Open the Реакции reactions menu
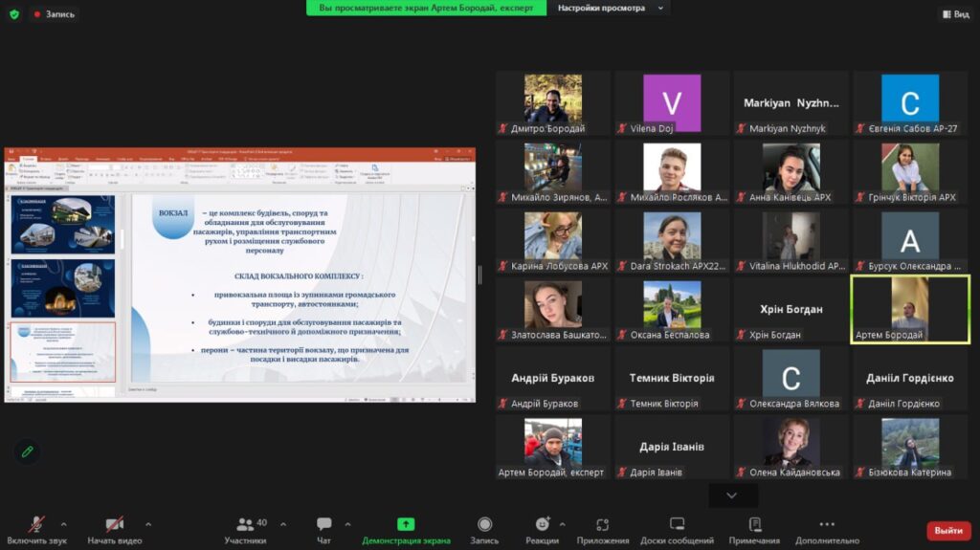 543,529
